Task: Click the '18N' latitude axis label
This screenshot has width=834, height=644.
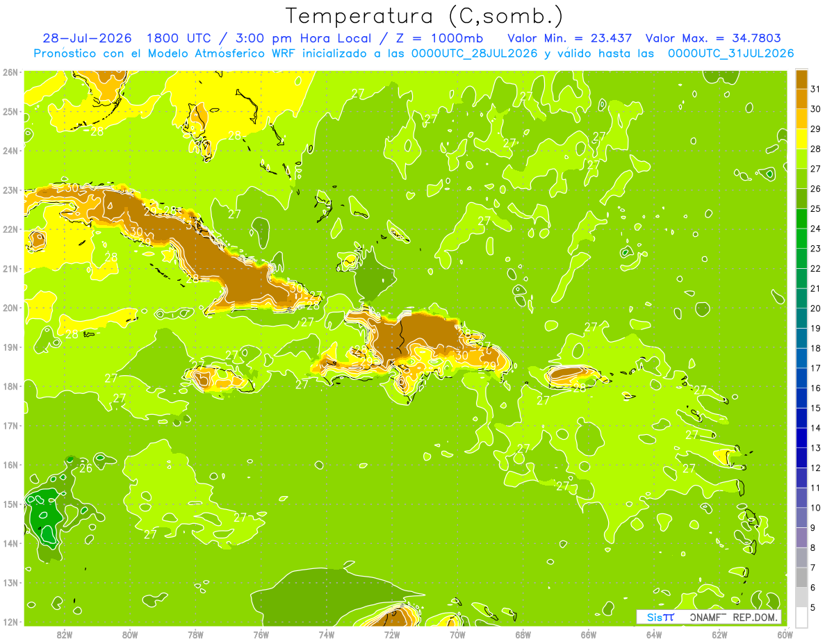Action: click(x=10, y=386)
